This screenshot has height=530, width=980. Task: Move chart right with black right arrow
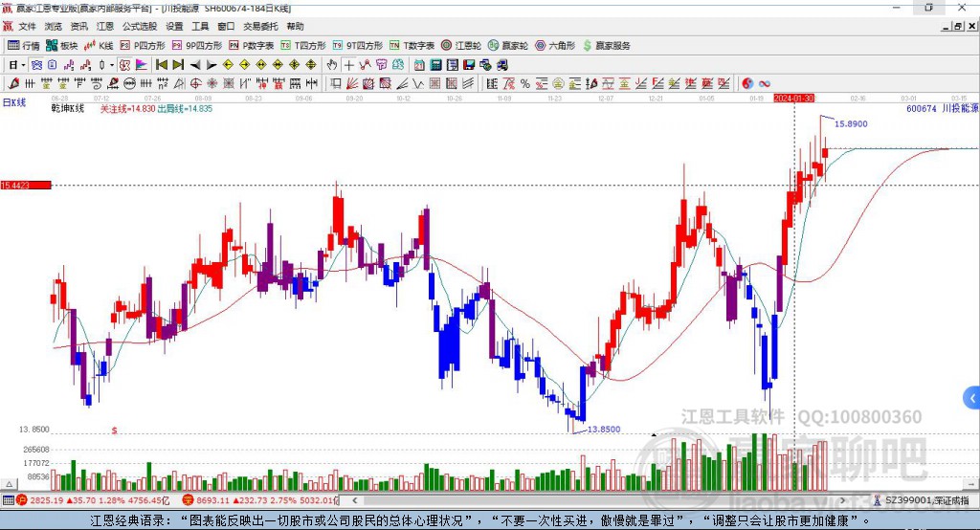pyautogui.click(x=212, y=64)
